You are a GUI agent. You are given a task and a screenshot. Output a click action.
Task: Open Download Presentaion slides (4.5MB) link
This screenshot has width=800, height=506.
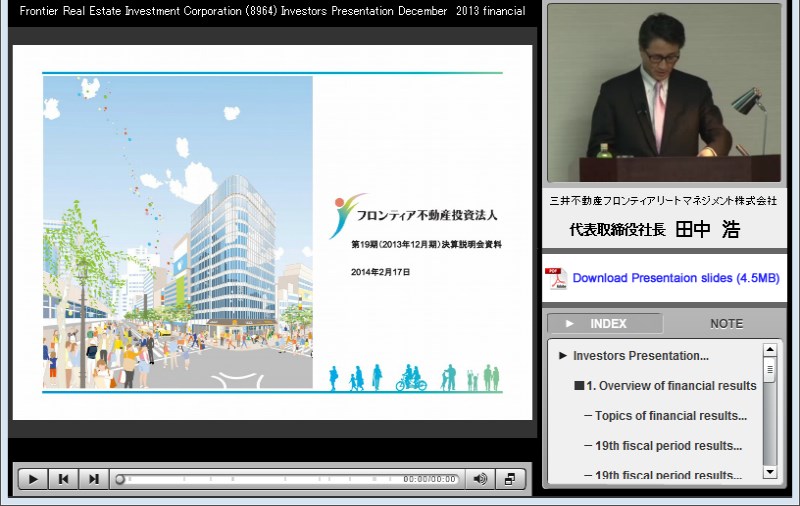676,278
